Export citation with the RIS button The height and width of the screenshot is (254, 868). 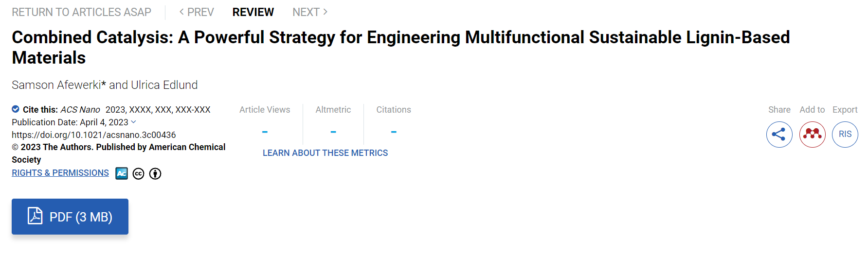tap(845, 135)
